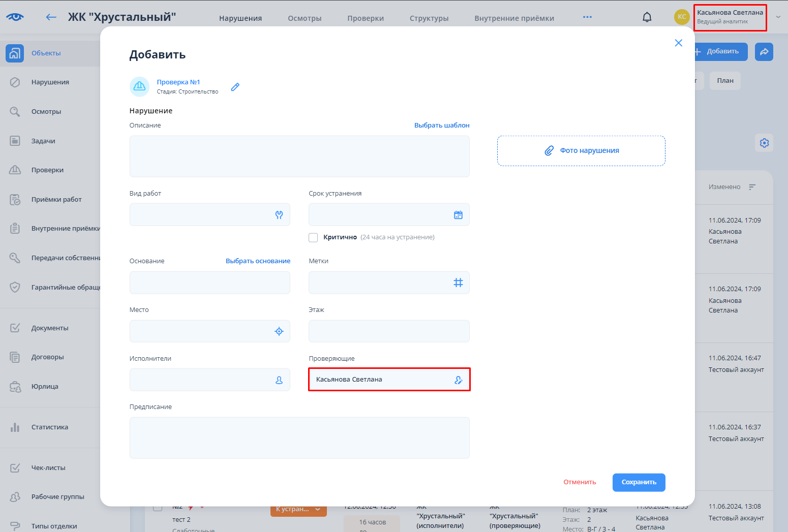
Task: Click the share arrow button at top right
Action: 764,52
